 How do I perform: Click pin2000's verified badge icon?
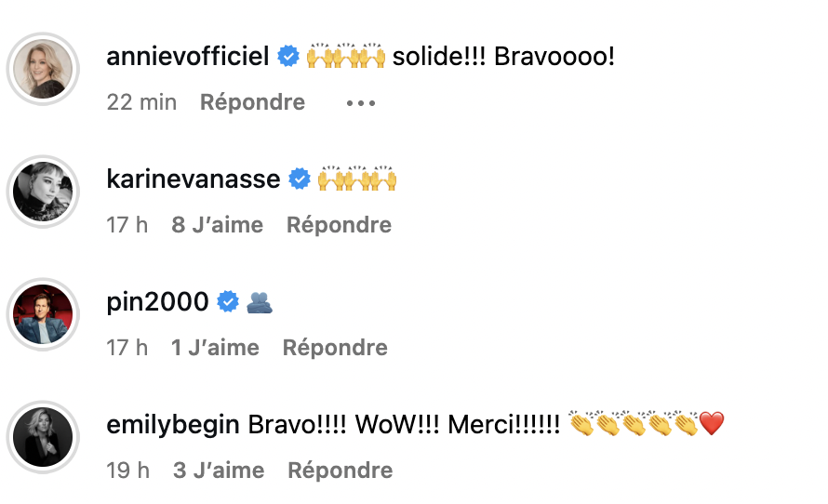[x=228, y=302]
